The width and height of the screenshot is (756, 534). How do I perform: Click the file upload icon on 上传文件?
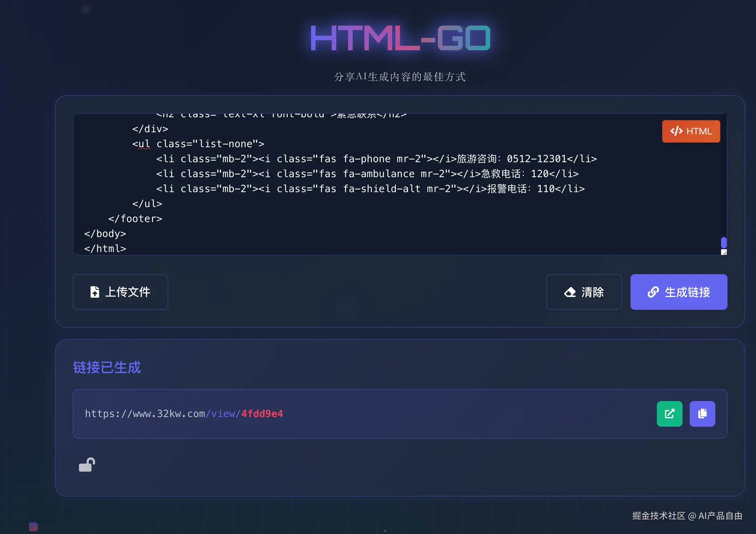pos(94,292)
